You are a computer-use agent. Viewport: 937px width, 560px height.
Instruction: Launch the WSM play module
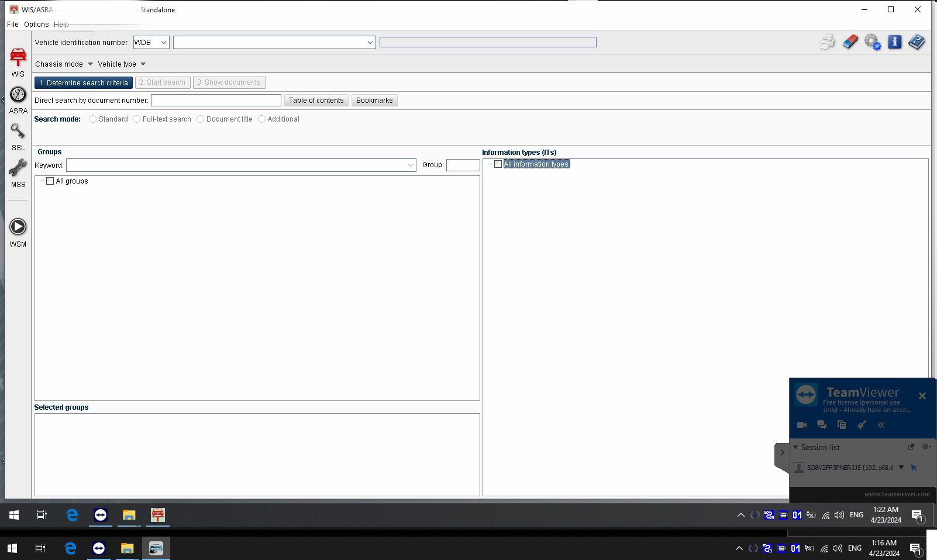[x=18, y=233]
